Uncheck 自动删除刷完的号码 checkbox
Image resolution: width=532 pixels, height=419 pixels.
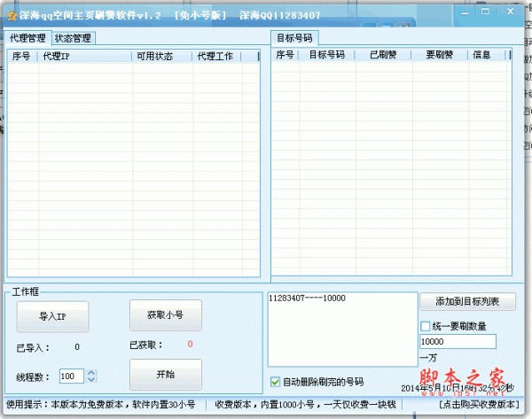coord(275,382)
